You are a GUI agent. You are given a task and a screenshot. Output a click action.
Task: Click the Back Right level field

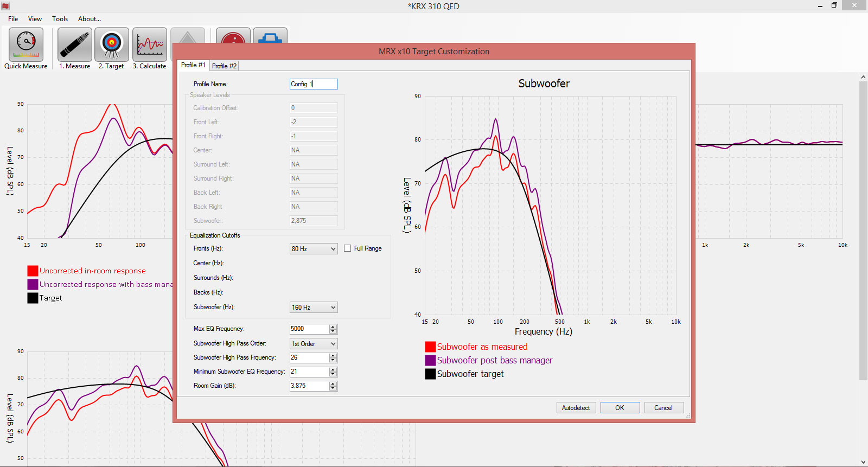314,207
